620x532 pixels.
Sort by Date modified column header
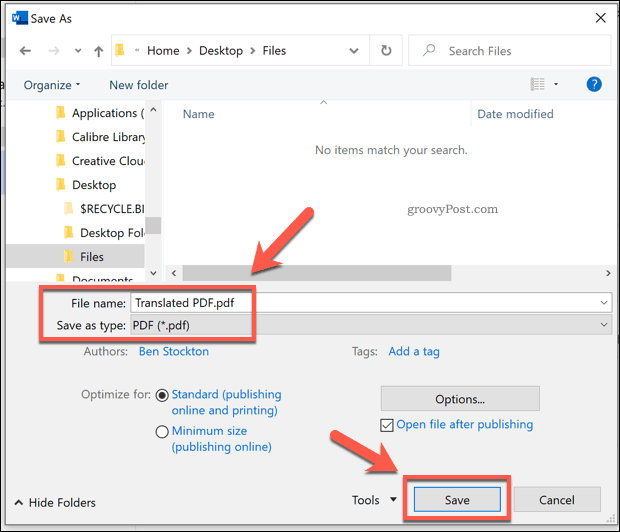(x=515, y=114)
